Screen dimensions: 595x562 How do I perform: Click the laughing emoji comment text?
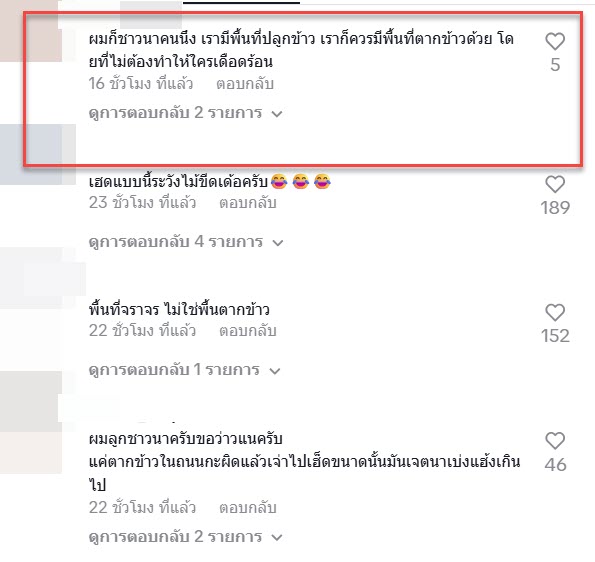pyautogui.click(x=210, y=181)
